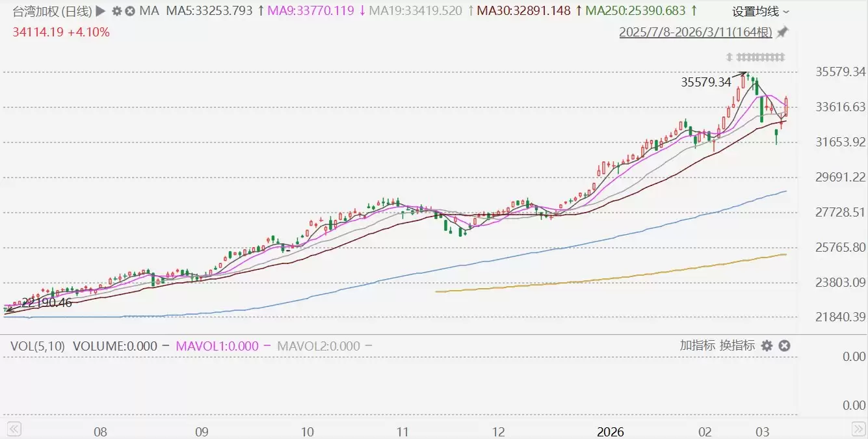Image resolution: width=868 pixels, height=439 pixels.
Task: Click the 35579.34 high price marker
Action: 706,82
